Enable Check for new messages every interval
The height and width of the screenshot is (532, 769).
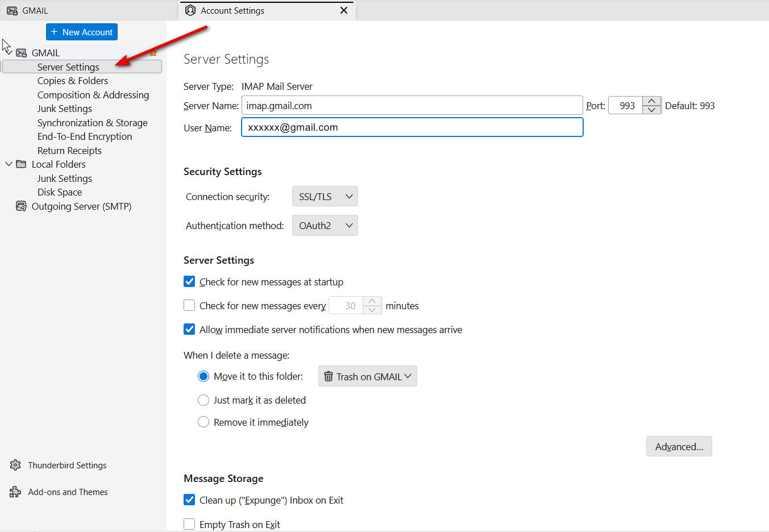[x=189, y=306]
